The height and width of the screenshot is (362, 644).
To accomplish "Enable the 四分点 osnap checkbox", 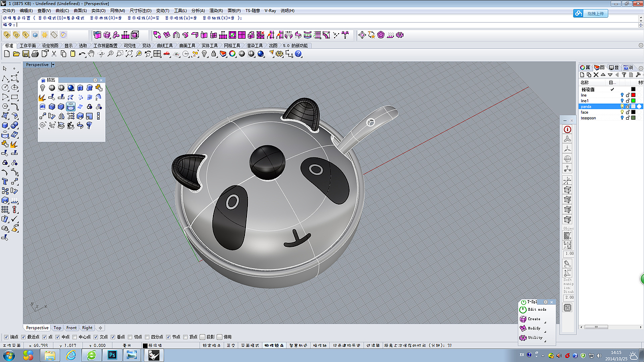I will (x=147, y=337).
